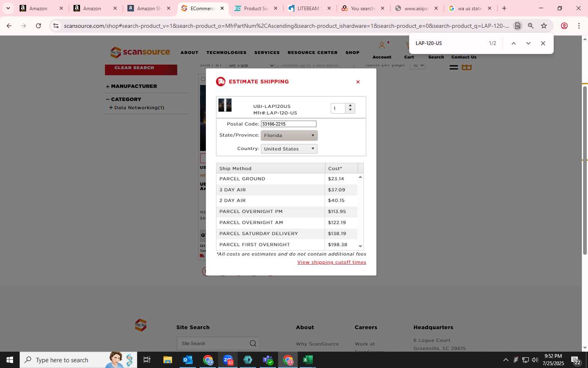Viewport: 588px width, 368px height.
Task: Reload the page
Action: (38, 26)
